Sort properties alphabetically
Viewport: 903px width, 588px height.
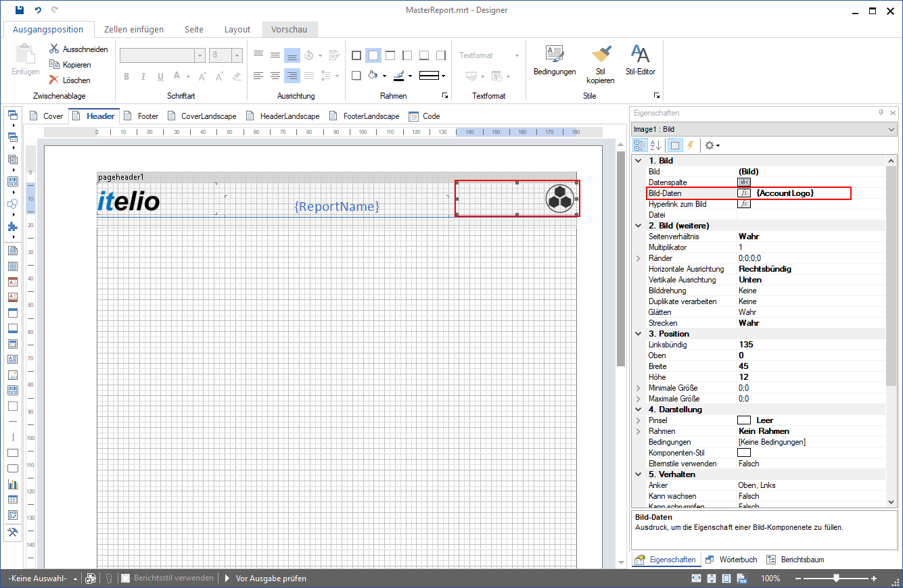tap(655, 145)
